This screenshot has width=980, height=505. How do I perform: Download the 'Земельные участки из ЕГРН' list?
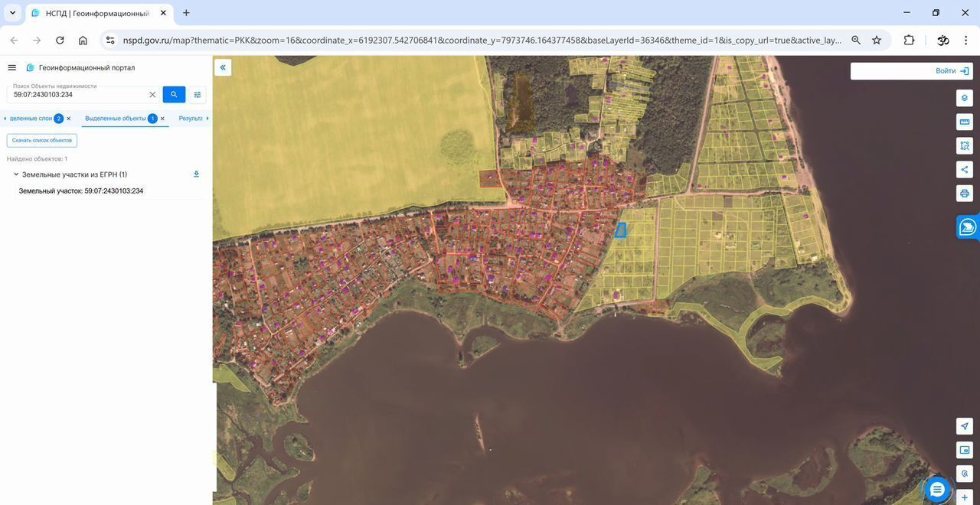tap(196, 174)
